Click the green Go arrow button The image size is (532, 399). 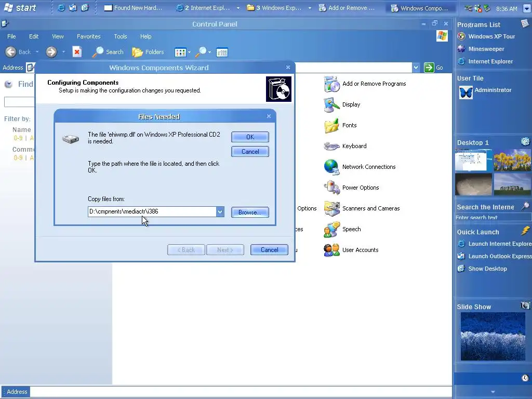(x=429, y=68)
